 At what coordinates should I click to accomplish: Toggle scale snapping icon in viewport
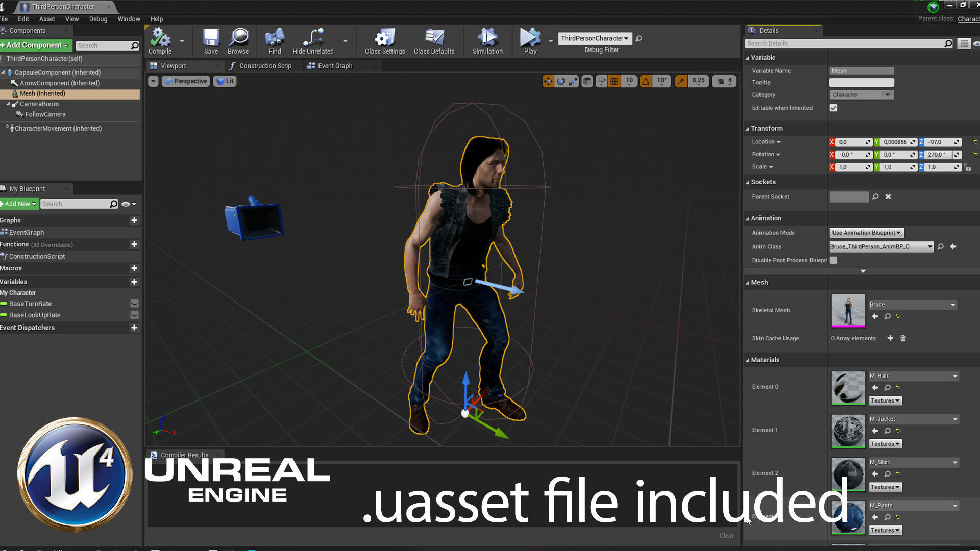[x=681, y=81]
